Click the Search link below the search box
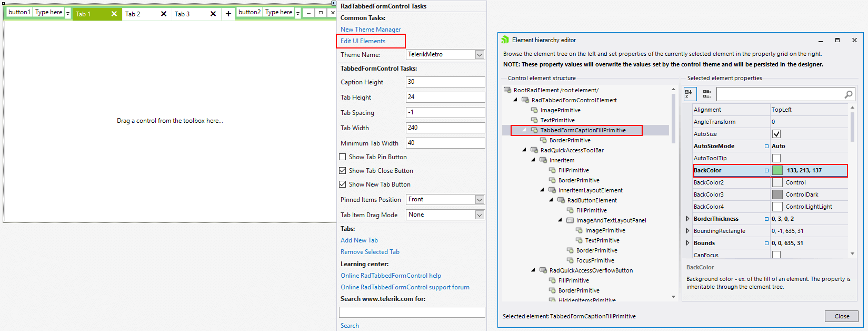 350,326
